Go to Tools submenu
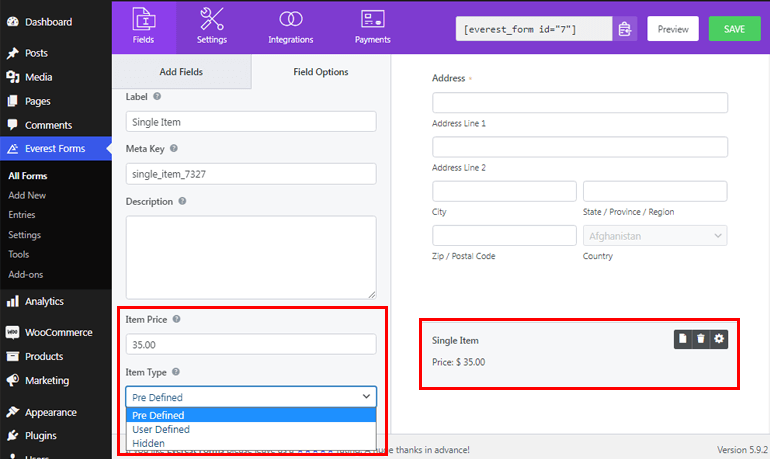The width and height of the screenshot is (770, 459). click(19, 254)
